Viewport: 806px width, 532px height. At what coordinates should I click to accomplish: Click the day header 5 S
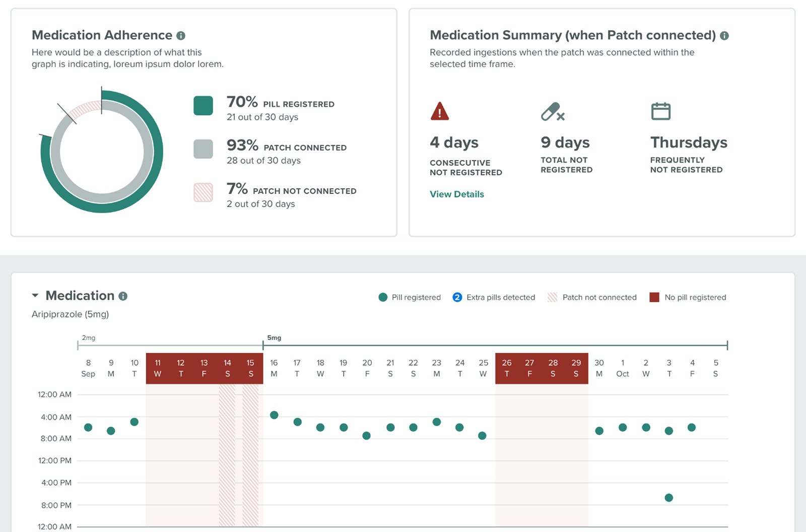pos(716,368)
